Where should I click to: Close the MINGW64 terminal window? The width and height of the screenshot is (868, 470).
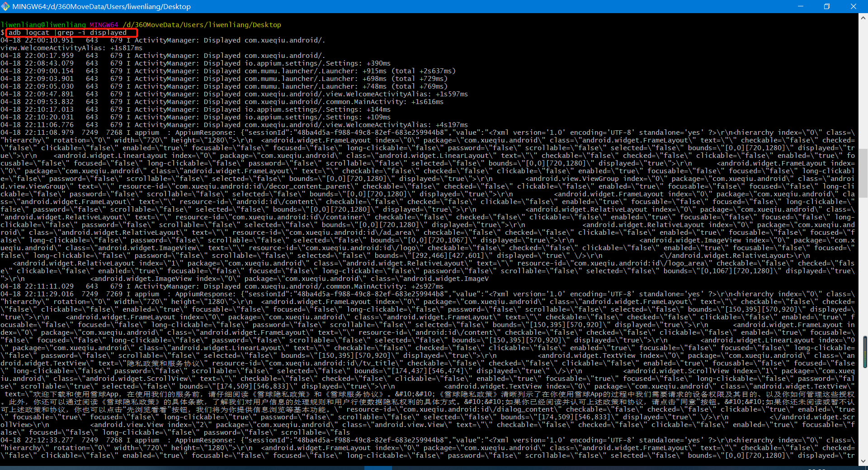854,6
